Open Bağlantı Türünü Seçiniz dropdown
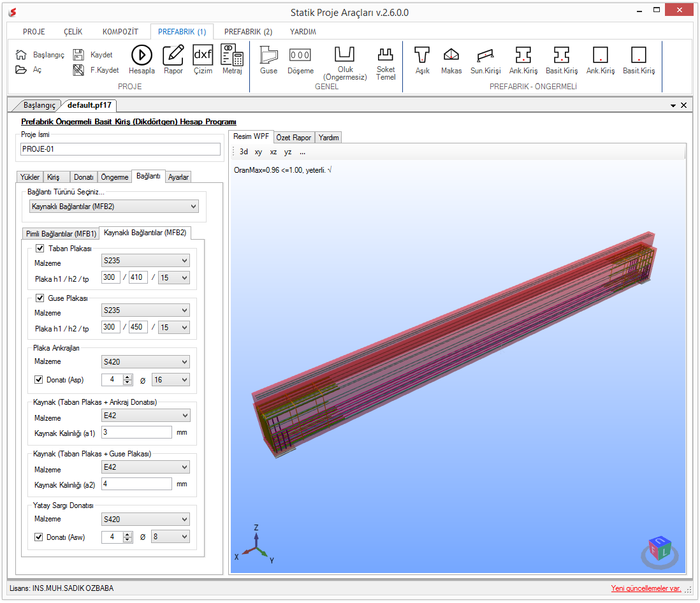The height and width of the screenshot is (603, 700). (x=114, y=207)
